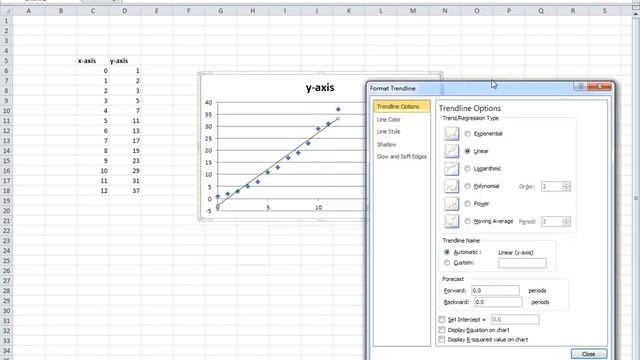The width and height of the screenshot is (640, 360).
Task: Click the Linear trendline icon
Action: pos(451,151)
